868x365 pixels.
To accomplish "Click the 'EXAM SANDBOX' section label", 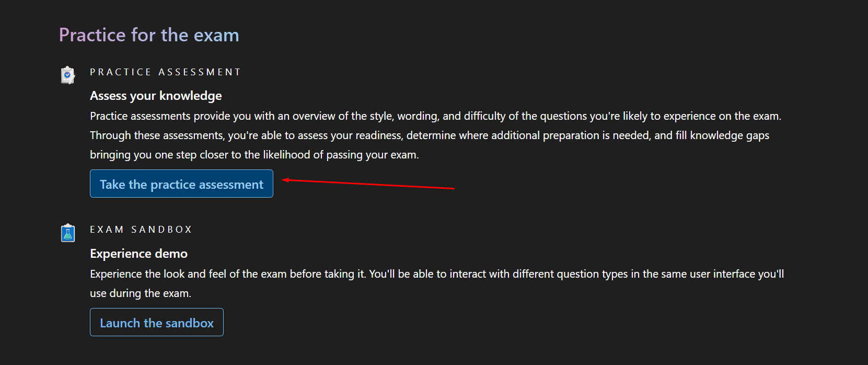I will coord(141,230).
